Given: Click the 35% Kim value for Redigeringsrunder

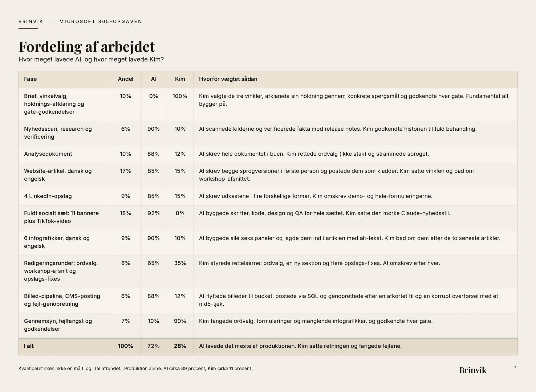Looking at the screenshot, I should 180,263.
